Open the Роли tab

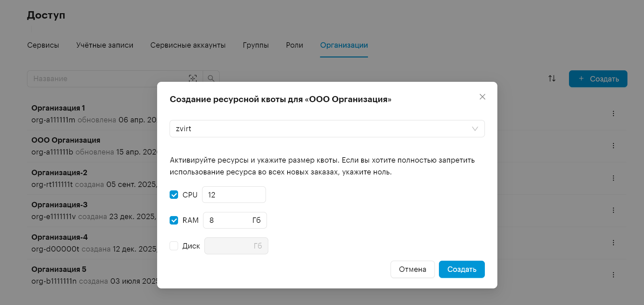295,45
